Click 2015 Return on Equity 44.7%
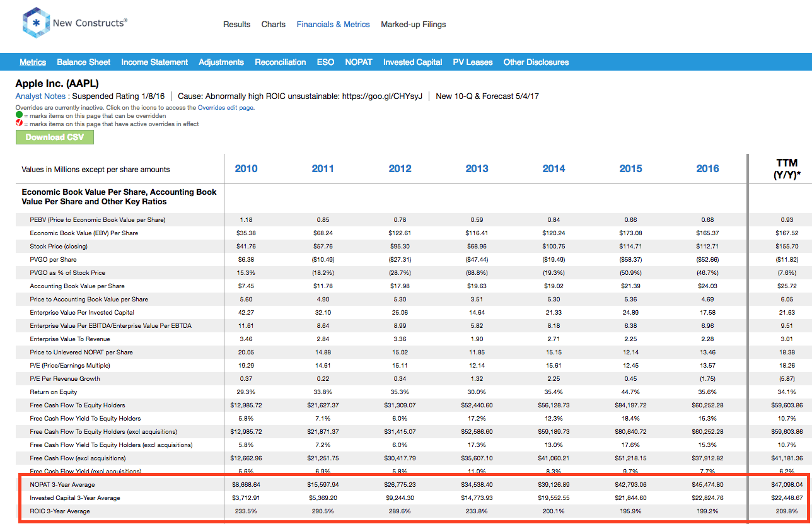 pos(630,392)
